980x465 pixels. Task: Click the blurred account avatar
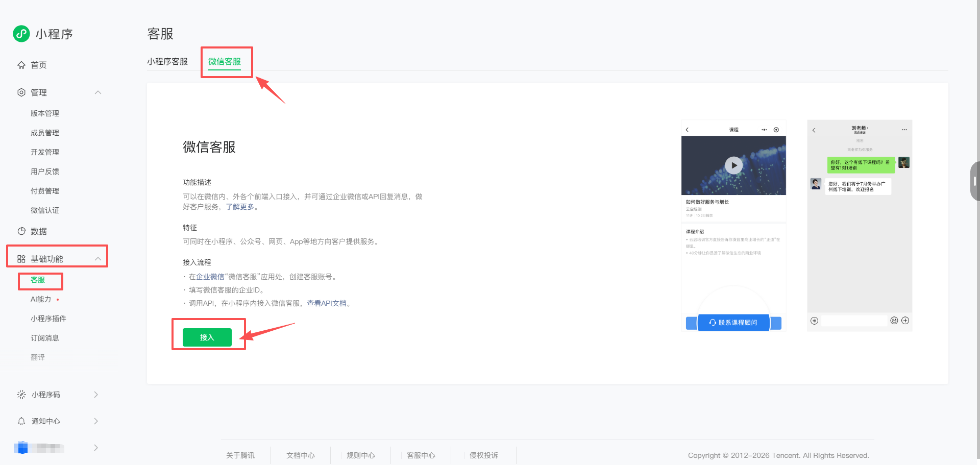[x=22, y=448]
